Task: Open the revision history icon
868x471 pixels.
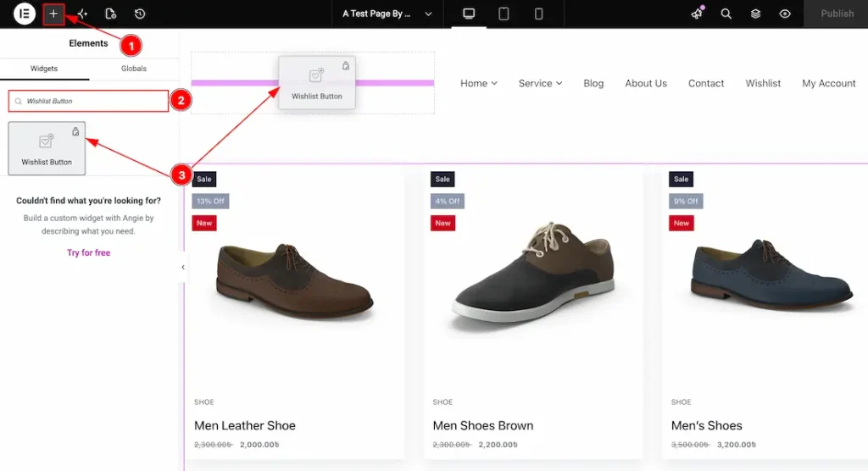Action: point(140,14)
